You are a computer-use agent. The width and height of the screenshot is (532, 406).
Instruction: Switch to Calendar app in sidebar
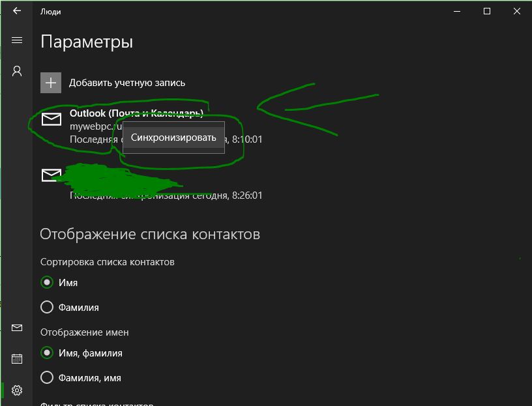click(17, 358)
